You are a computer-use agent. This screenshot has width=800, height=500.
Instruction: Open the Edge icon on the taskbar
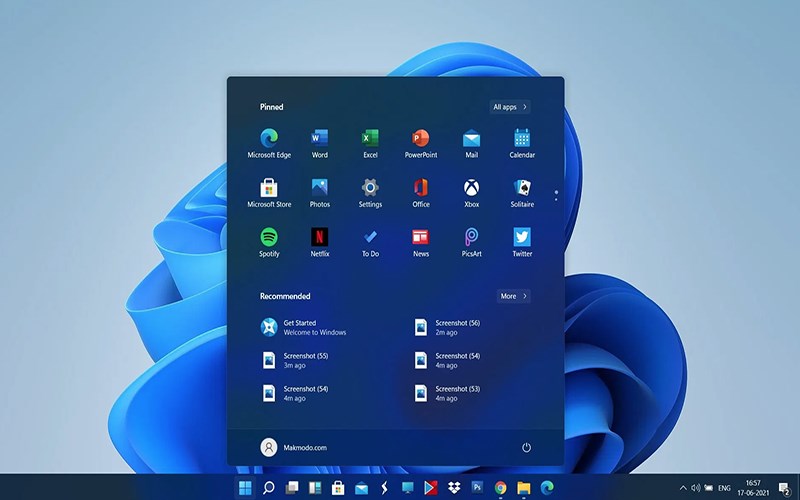547,488
